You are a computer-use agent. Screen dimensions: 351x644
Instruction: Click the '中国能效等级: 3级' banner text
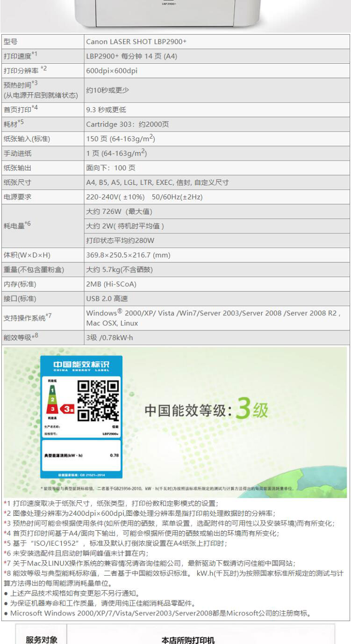pyautogui.click(x=206, y=410)
